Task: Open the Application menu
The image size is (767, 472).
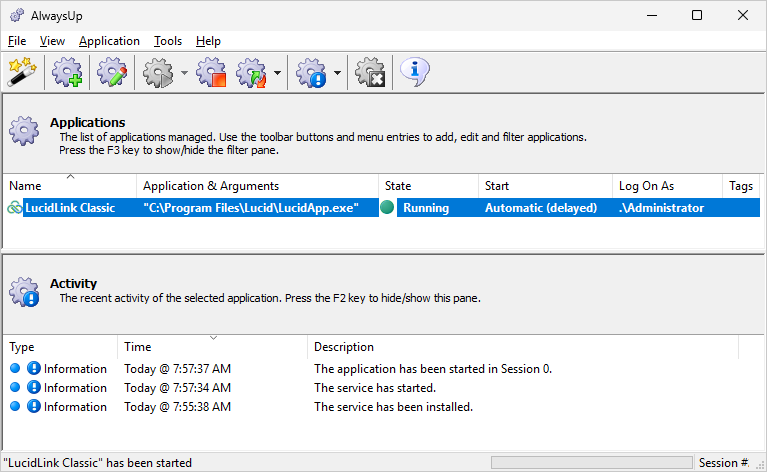Action: [x=109, y=41]
